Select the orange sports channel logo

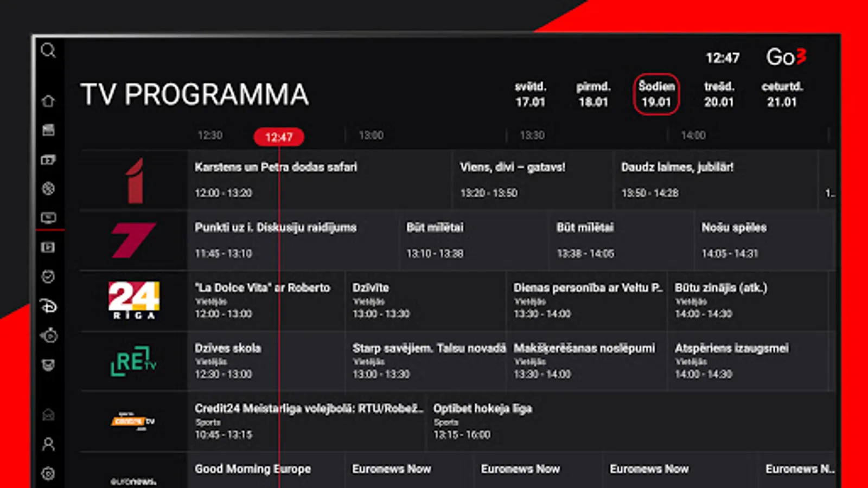[x=133, y=421]
